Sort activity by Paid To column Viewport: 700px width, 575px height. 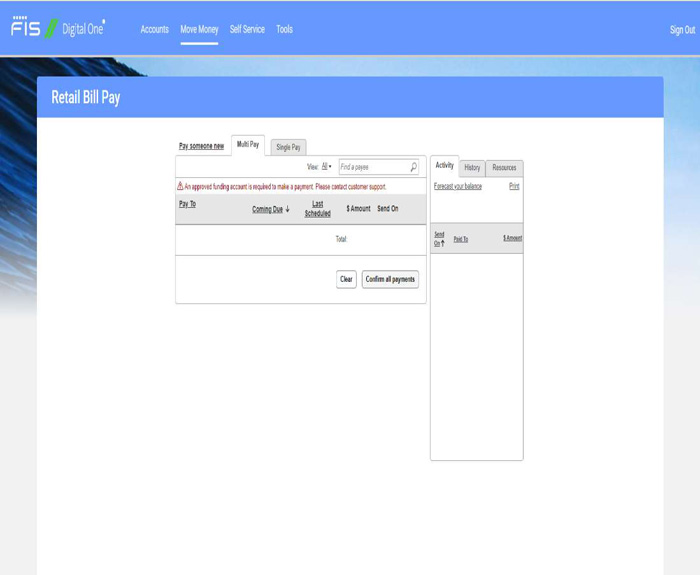(x=461, y=239)
